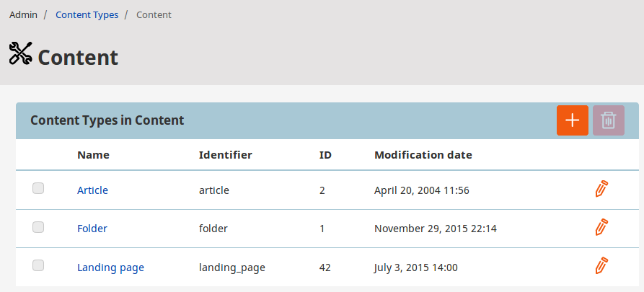Screen dimensions: 644x292
Task: Select the Folder row checkbox
Action: coord(38,227)
